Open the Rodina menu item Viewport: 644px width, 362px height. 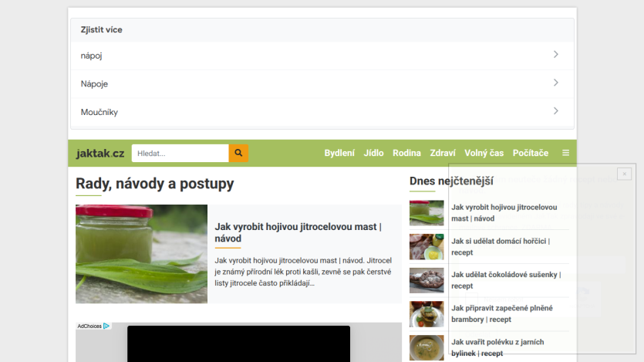[406, 153]
